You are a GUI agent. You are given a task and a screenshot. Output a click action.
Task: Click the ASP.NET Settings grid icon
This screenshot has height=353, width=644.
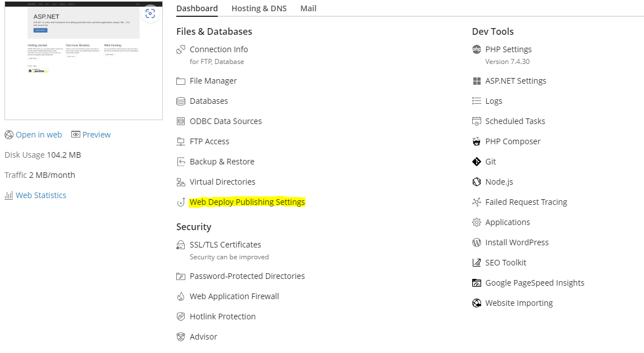click(477, 81)
